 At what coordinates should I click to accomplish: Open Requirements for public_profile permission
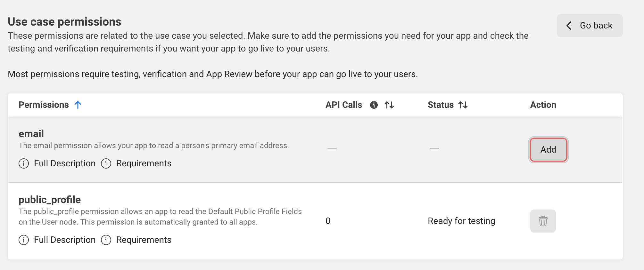(x=144, y=240)
